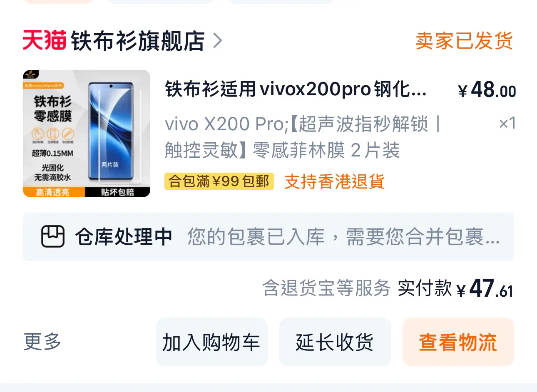Open the 铁布衫旗舰店 shop name

point(138,41)
